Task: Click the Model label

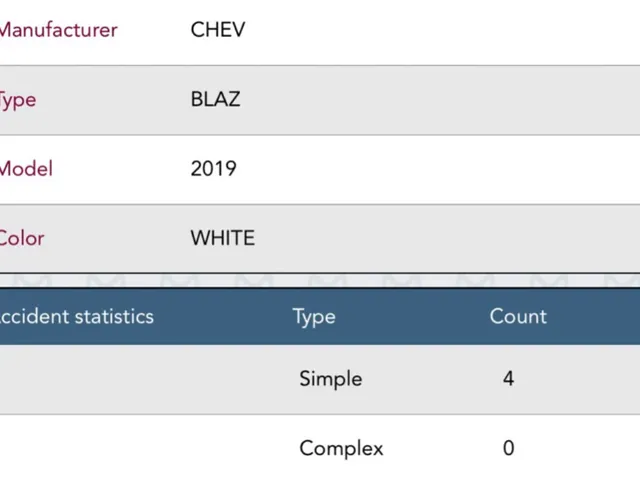Action: (26, 169)
